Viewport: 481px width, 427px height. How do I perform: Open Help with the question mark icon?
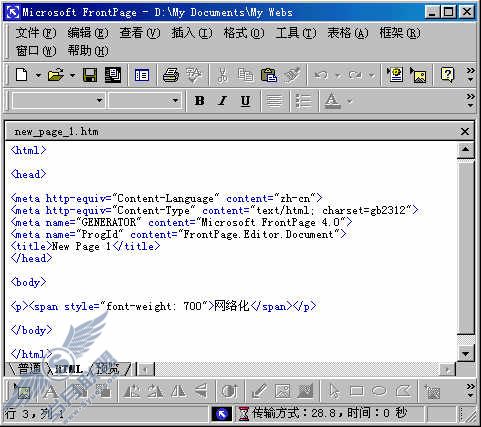coord(447,75)
